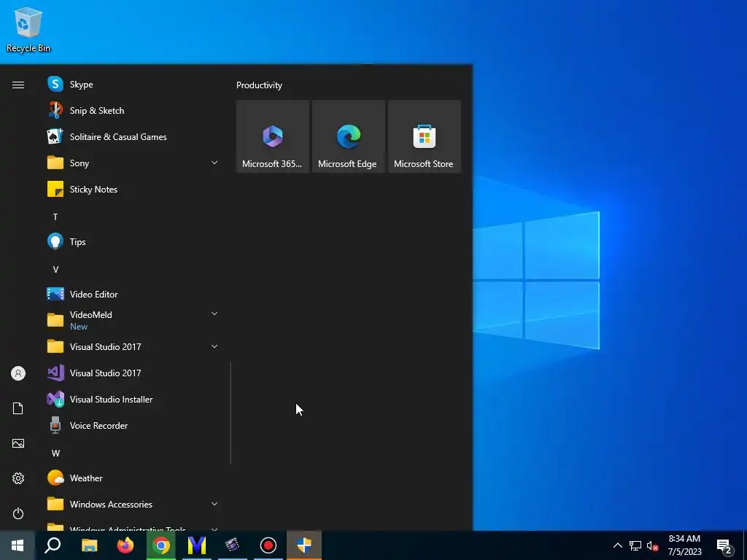
Task: Open the notification Action Center
Action: click(x=724, y=545)
